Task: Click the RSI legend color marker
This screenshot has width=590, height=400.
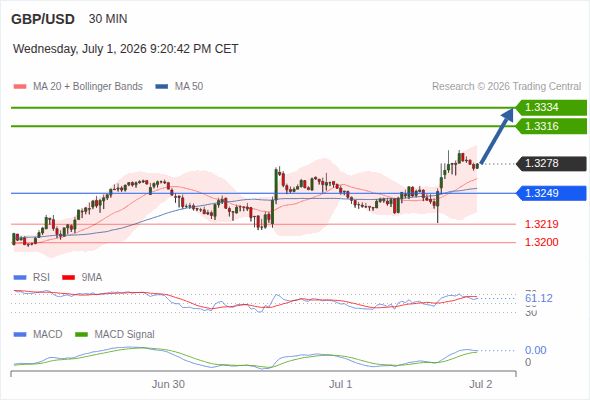Action: [20, 278]
